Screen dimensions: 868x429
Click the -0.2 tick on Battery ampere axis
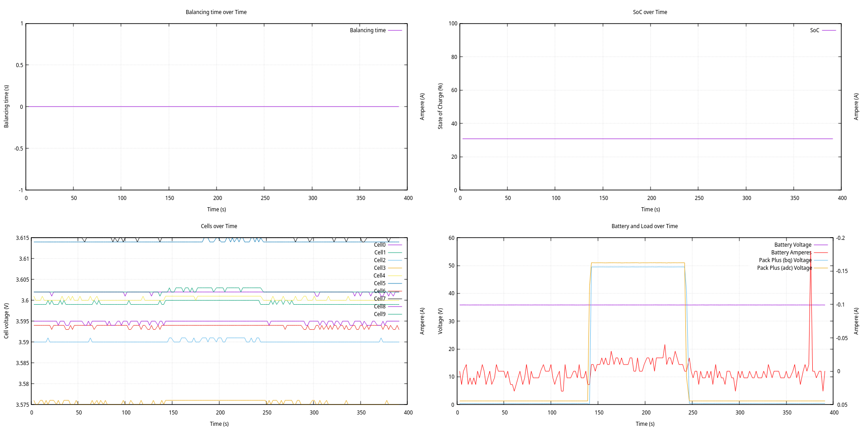pos(840,238)
